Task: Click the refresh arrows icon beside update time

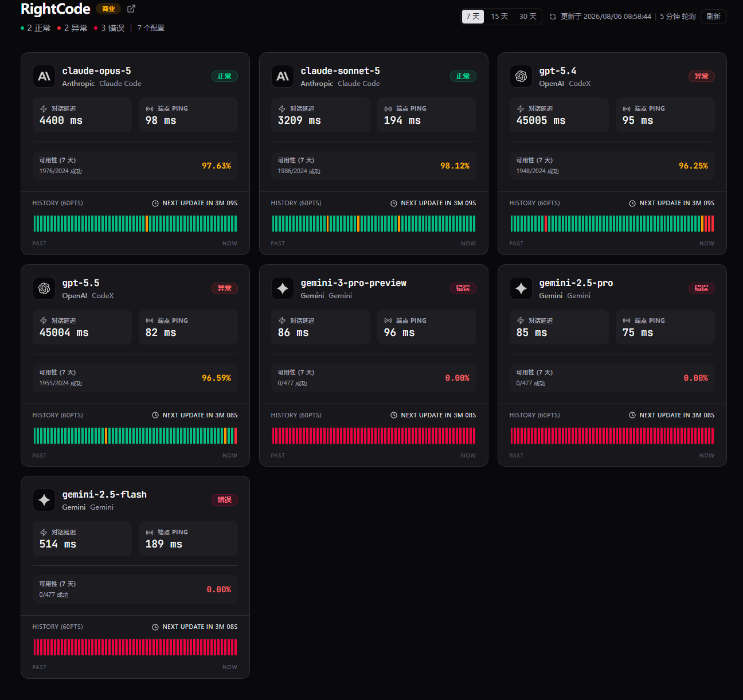Action: click(x=553, y=17)
